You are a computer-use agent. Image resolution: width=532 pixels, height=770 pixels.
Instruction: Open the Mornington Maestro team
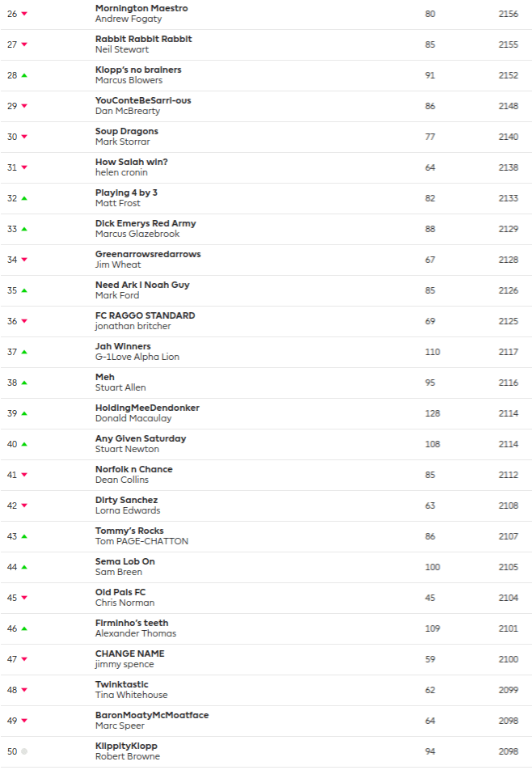[x=141, y=8]
